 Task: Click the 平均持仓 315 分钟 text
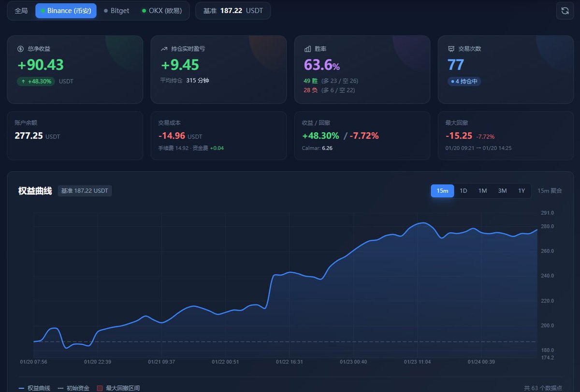coord(185,81)
